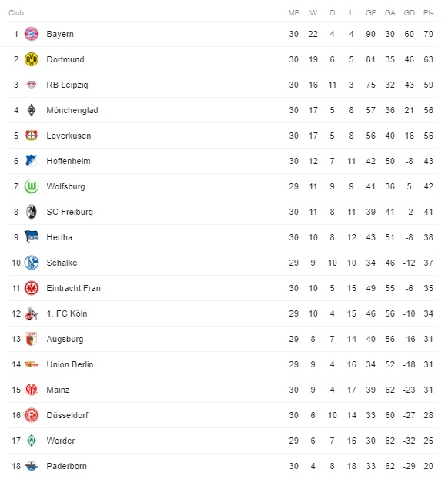Click the Union Berlin club name

point(70,364)
